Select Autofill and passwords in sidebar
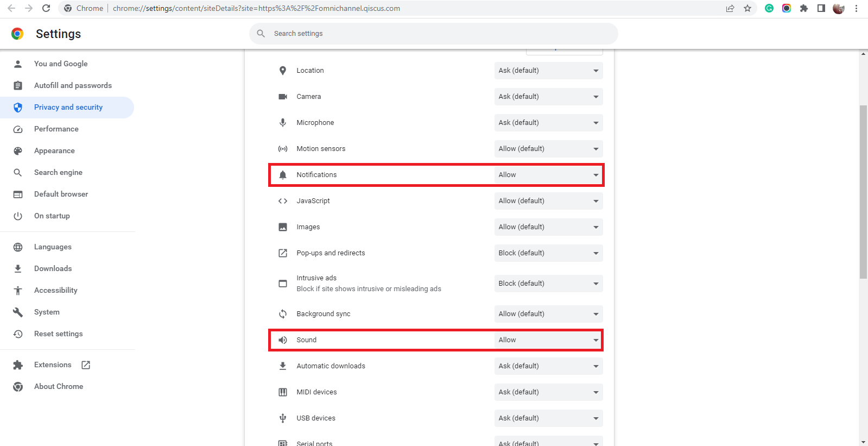 [x=73, y=86]
